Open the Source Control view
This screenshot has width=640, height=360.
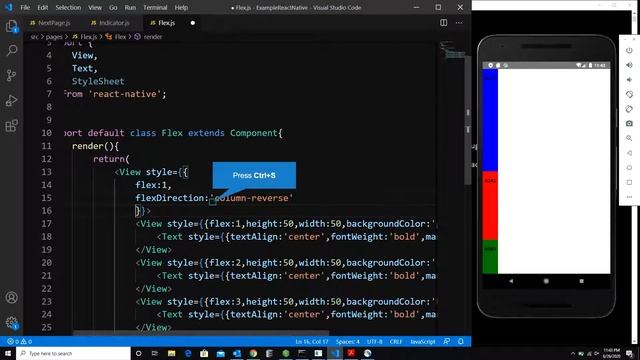[x=11, y=76]
